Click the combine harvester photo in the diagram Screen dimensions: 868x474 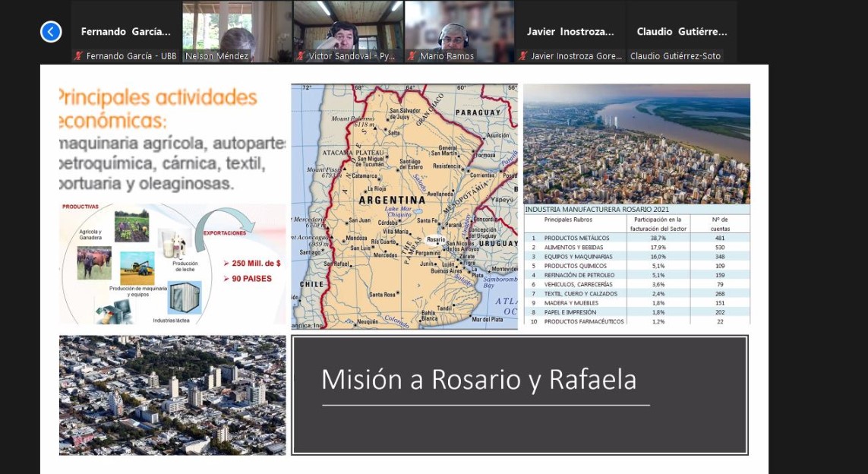[137, 268]
